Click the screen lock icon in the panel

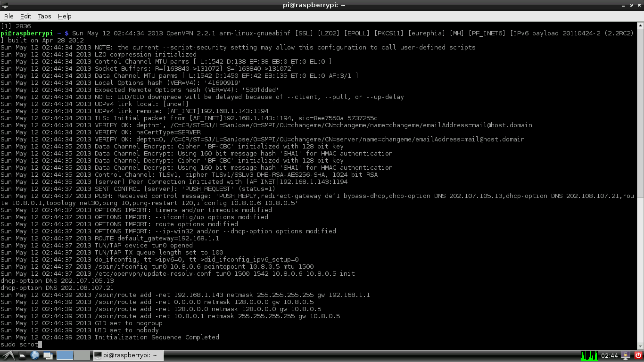click(x=626, y=355)
